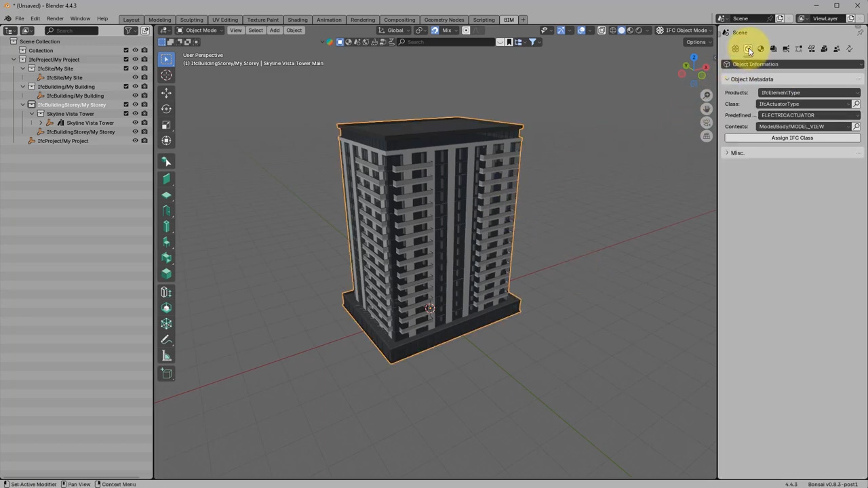Image resolution: width=868 pixels, height=488 pixels.
Task: Expand the Misc. panel in properties
Action: 737,152
